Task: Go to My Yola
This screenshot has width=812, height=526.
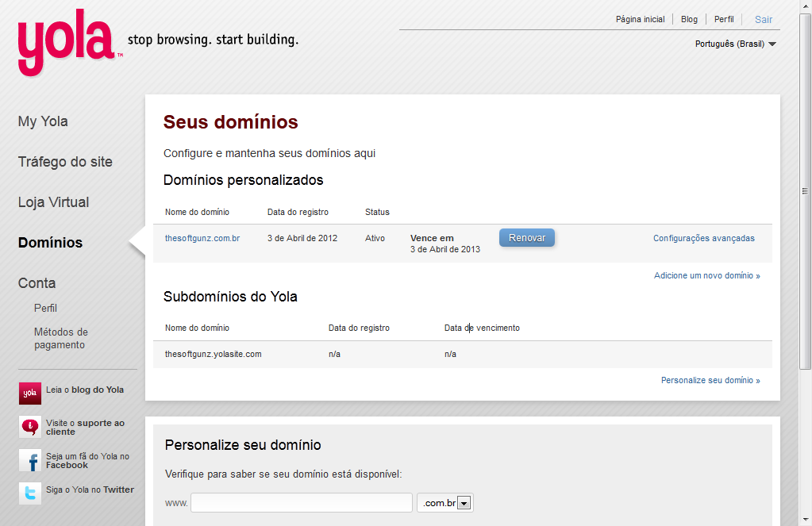Action: [x=43, y=121]
